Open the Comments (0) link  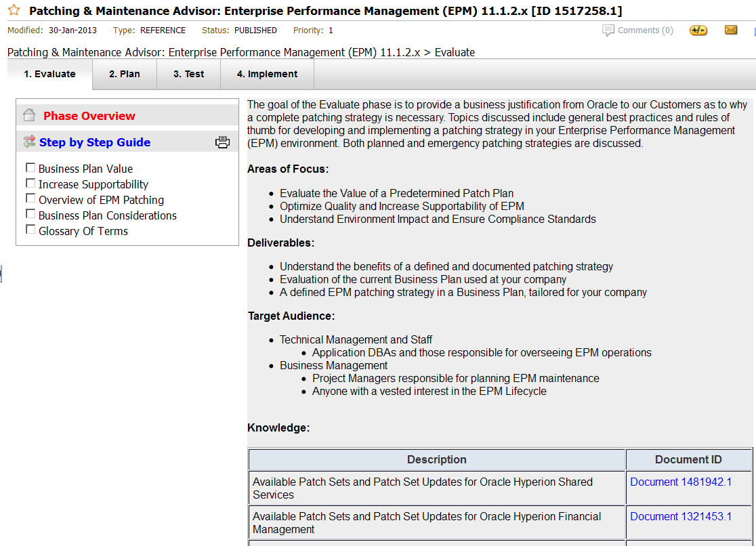point(645,30)
